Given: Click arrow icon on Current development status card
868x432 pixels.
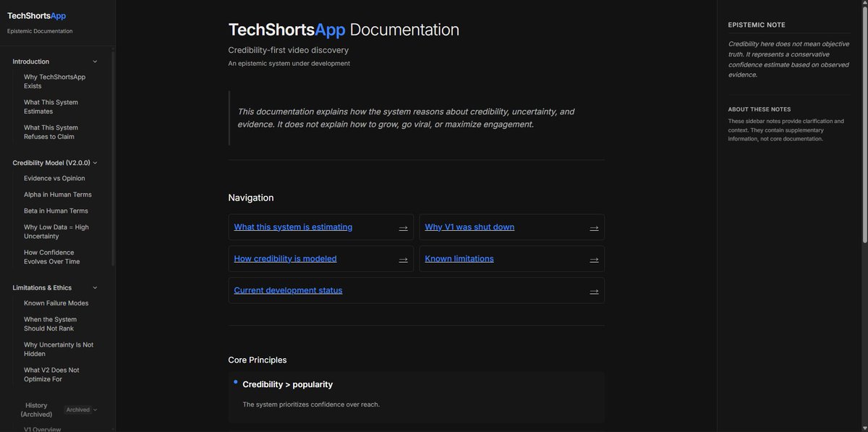Looking at the screenshot, I should coord(594,292).
